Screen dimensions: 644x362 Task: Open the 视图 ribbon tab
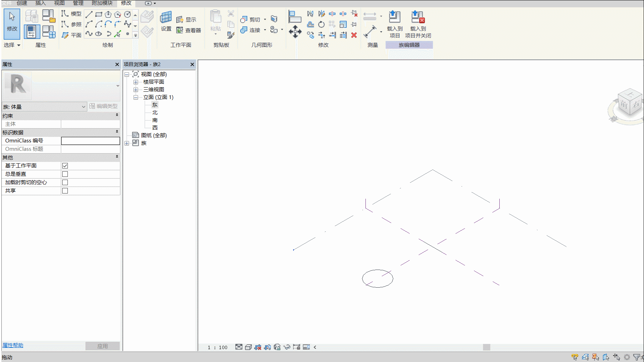(x=59, y=3)
